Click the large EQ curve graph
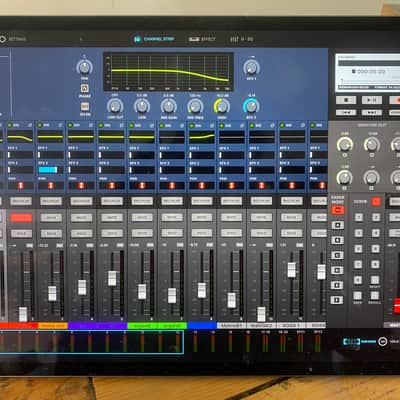Viewport: 400px width, 400px height. [x=168, y=71]
